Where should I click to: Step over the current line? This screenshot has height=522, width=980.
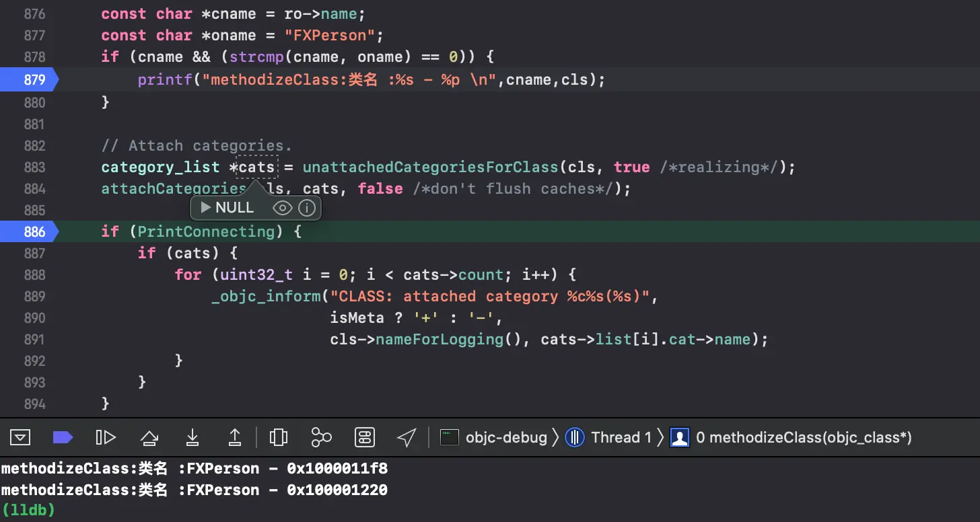click(x=149, y=438)
